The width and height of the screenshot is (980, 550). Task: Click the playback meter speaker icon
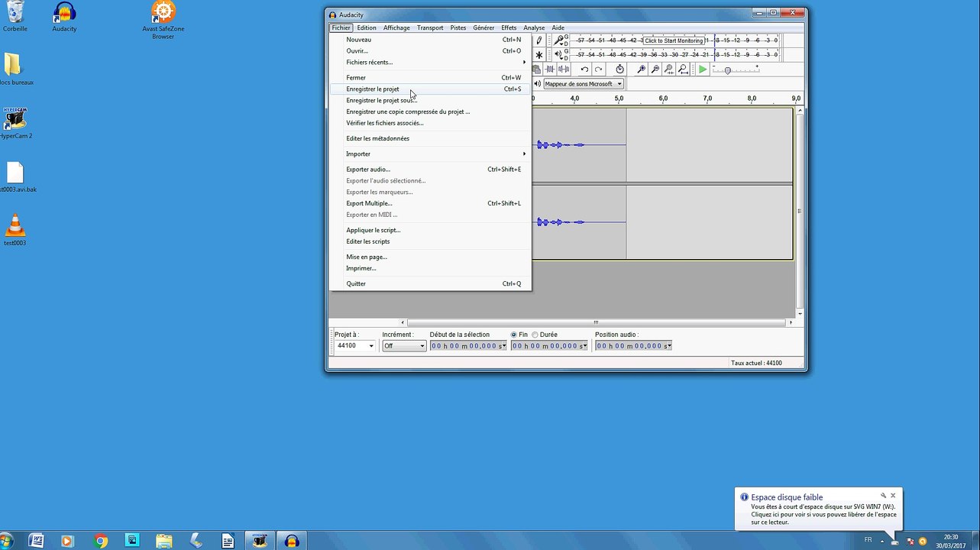(x=558, y=55)
